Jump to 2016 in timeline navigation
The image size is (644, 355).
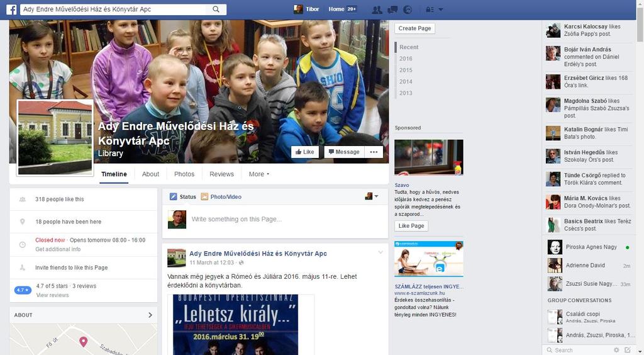pyautogui.click(x=406, y=59)
